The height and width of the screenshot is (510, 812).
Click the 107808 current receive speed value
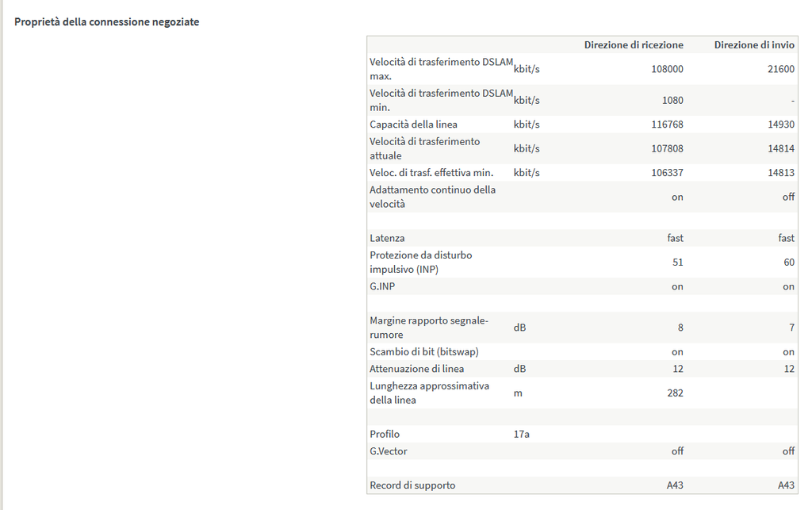tap(667, 148)
